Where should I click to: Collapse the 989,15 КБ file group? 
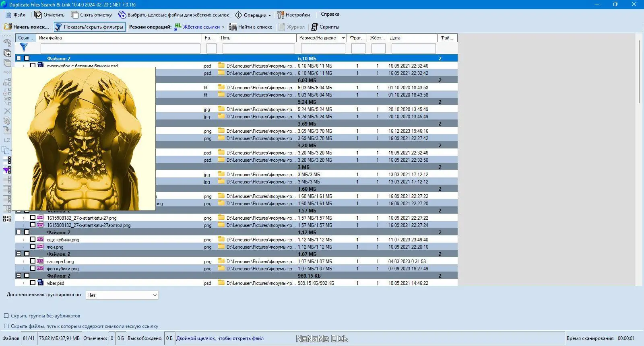tap(19, 276)
